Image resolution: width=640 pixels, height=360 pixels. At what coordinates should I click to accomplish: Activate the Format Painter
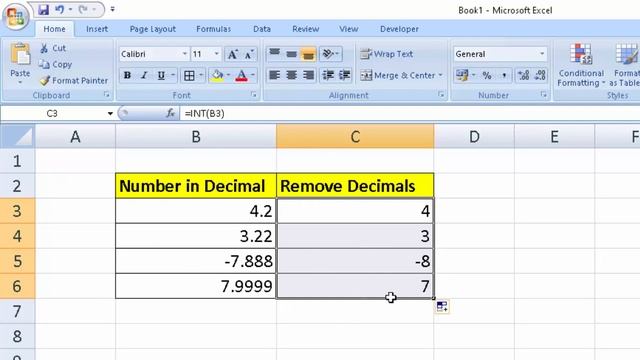pos(74,81)
